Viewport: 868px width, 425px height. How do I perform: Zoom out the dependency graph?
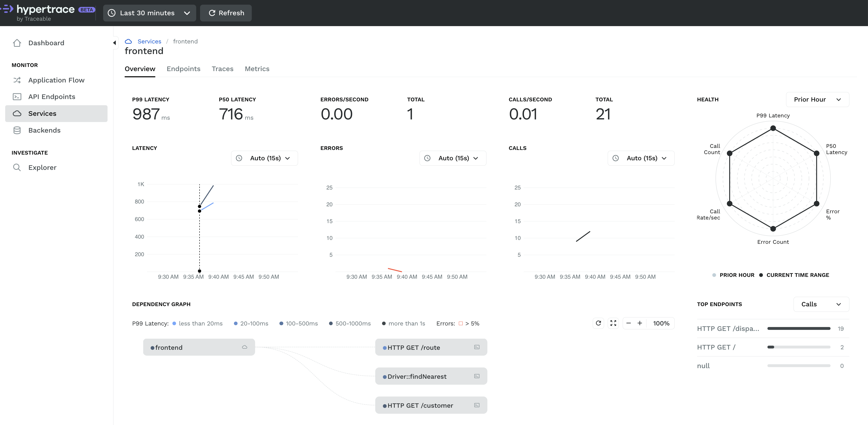pos(628,323)
